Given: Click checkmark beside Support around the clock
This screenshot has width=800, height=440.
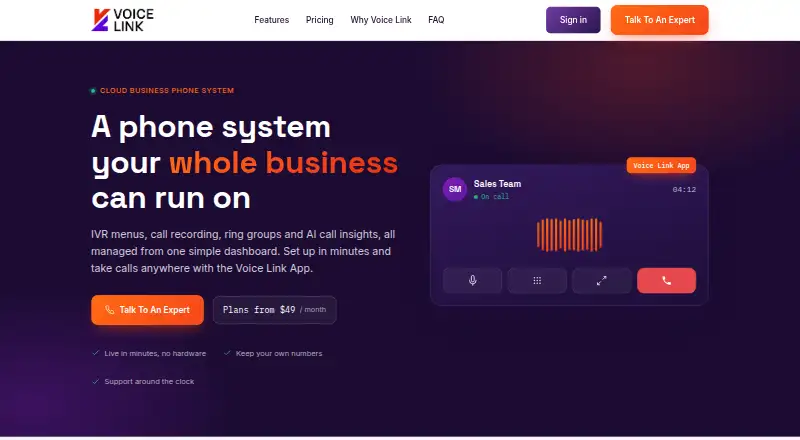Looking at the screenshot, I should (95, 381).
